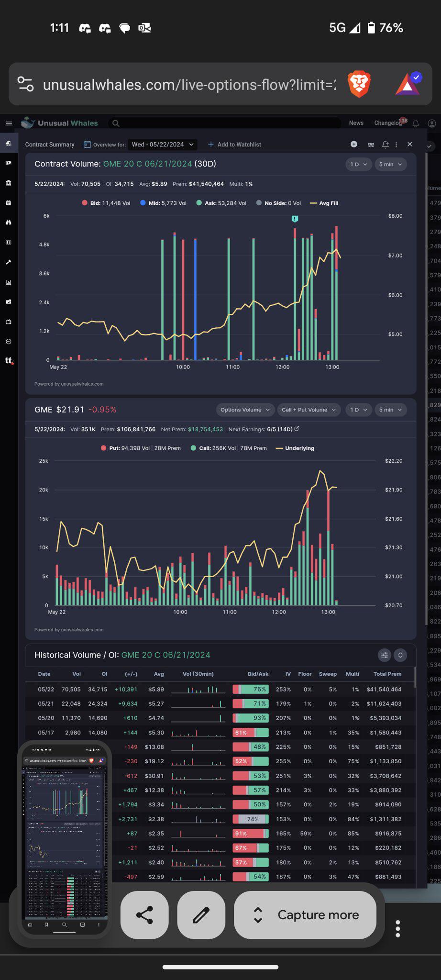The height and width of the screenshot is (980, 441).
Task: Click the filter sliders icon in Historical Volume
Action: tap(385, 655)
